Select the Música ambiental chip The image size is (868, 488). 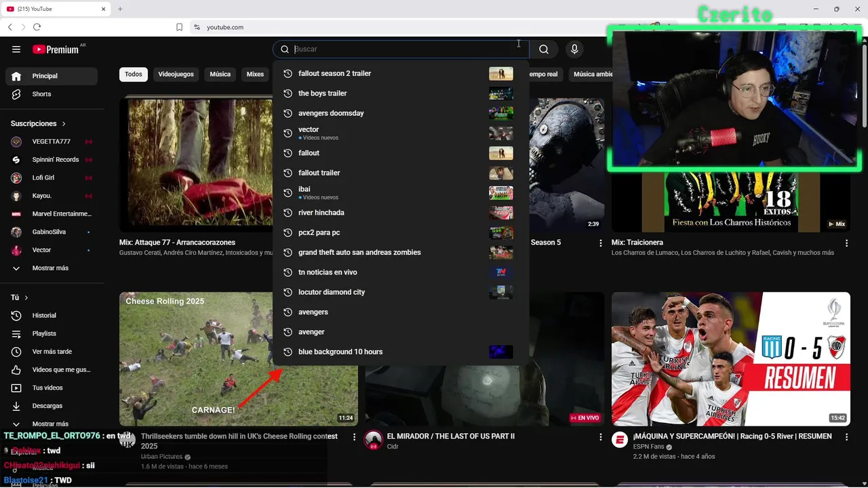[x=593, y=74]
